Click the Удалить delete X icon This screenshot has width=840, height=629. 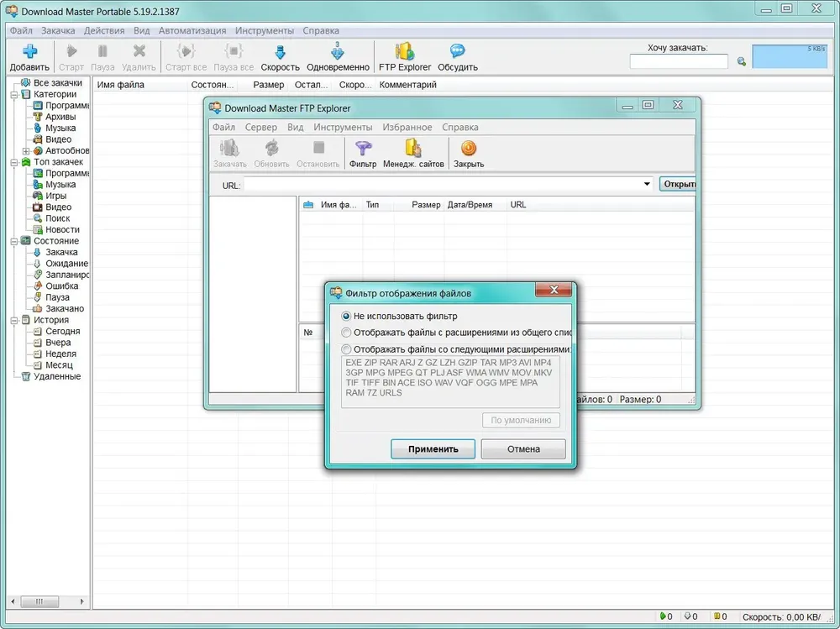pyautogui.click(x=139, y=51)
